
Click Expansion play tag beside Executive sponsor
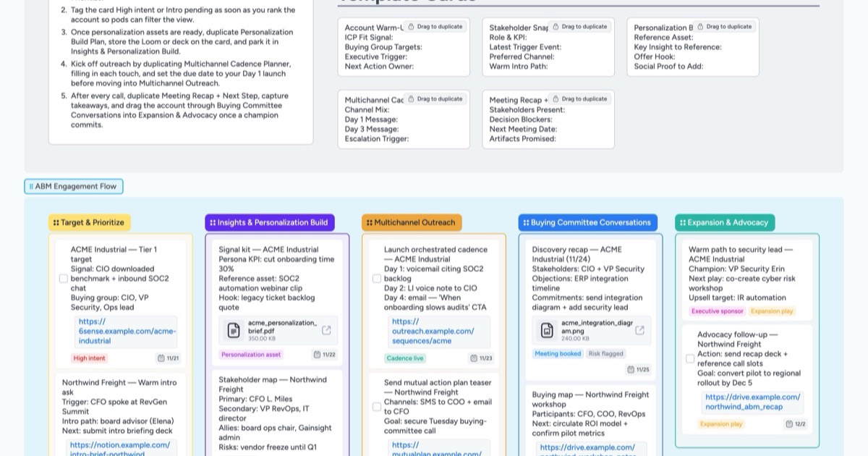point(772,311)
